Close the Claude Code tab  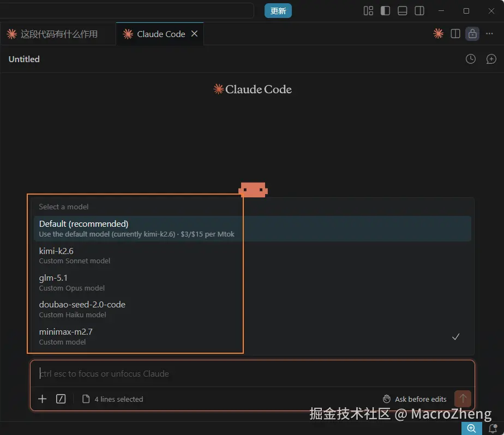[x=195, y=34]
